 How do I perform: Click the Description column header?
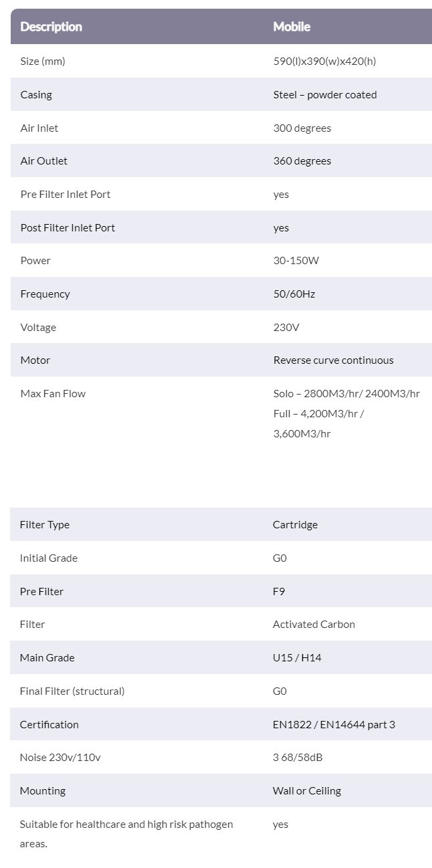click(51, 27)
